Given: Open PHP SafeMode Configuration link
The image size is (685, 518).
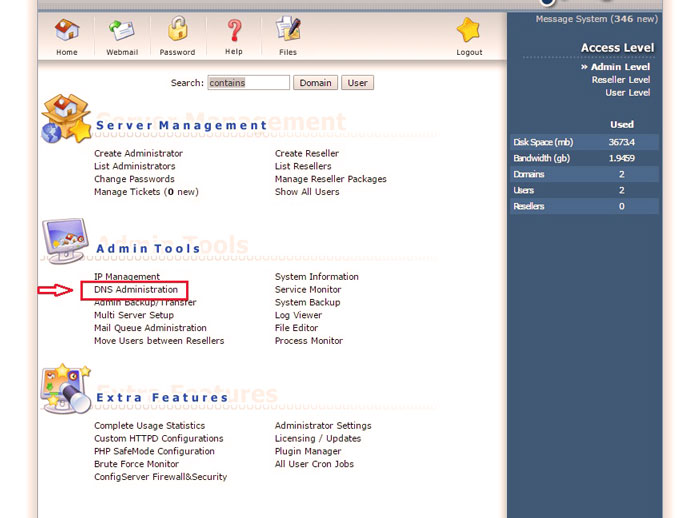Looking at the screenshot, I should [154, 451].
